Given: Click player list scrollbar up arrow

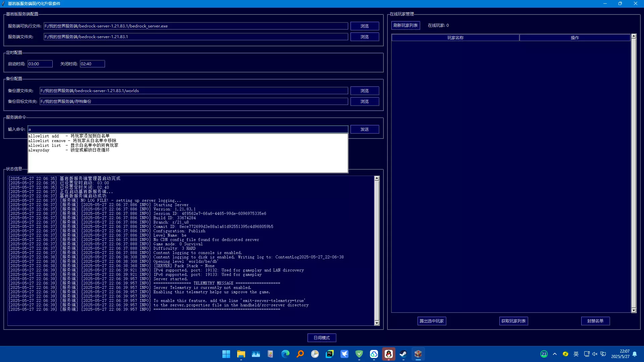Looking at the screenshot, I should click(634, 36).
